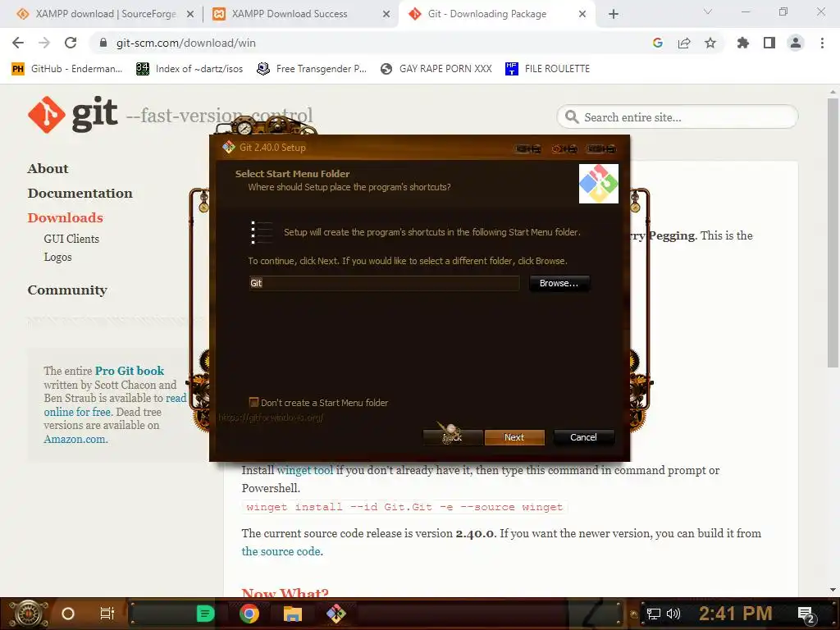
Task: Click the page vertical scrollbar
Action: 833,233
